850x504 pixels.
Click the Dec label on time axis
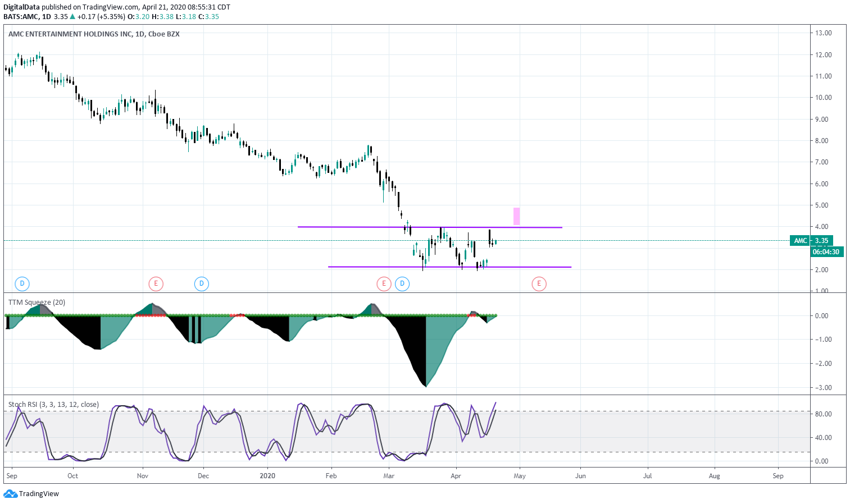coord(203,476)
